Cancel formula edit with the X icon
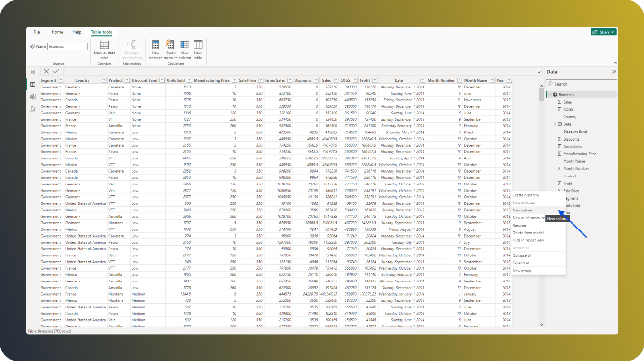The image size is (644, 361). click(46, 71)
